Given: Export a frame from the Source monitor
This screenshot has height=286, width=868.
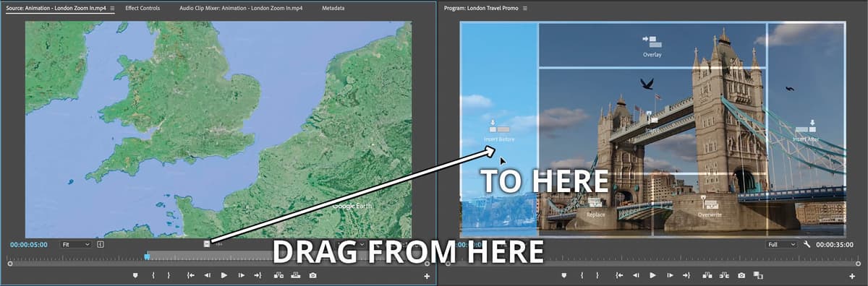Looking at the screenshot, I should coord(312,275).
